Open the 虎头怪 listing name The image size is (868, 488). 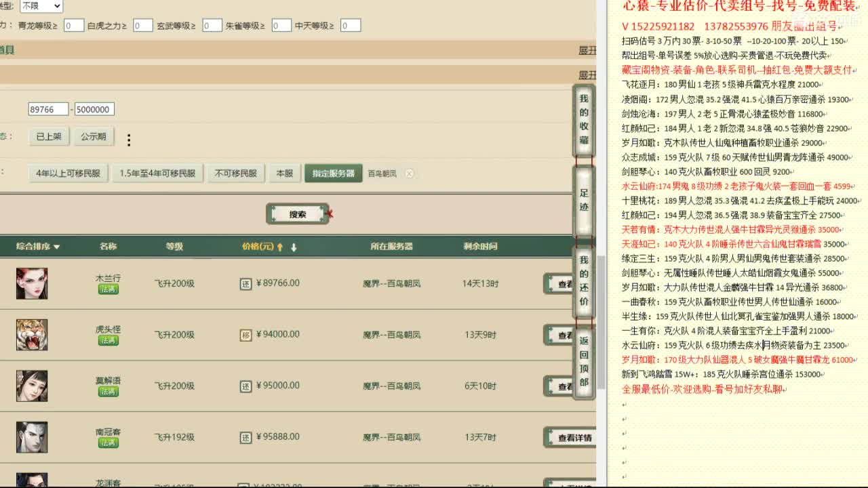pyautogui.click(x=108, y=329)
